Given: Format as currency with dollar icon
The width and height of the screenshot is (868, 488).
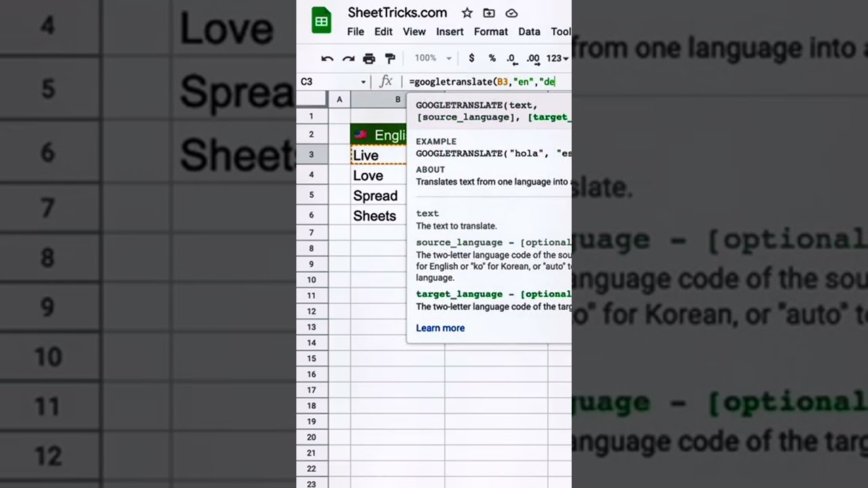Looking at the screenshot, I should click(x=471, y=58).
